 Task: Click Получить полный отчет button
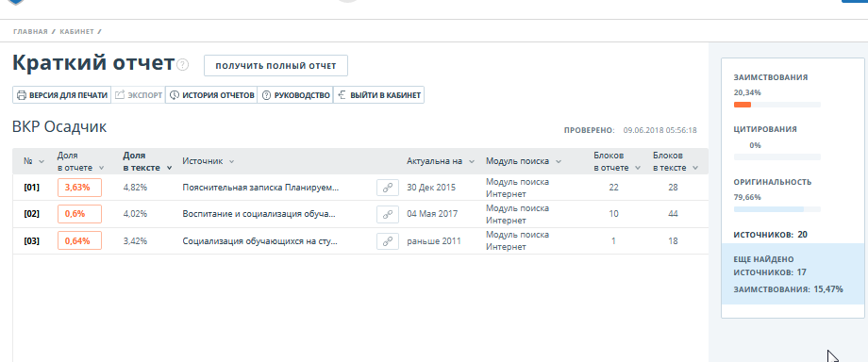click(x=275, y=66)
